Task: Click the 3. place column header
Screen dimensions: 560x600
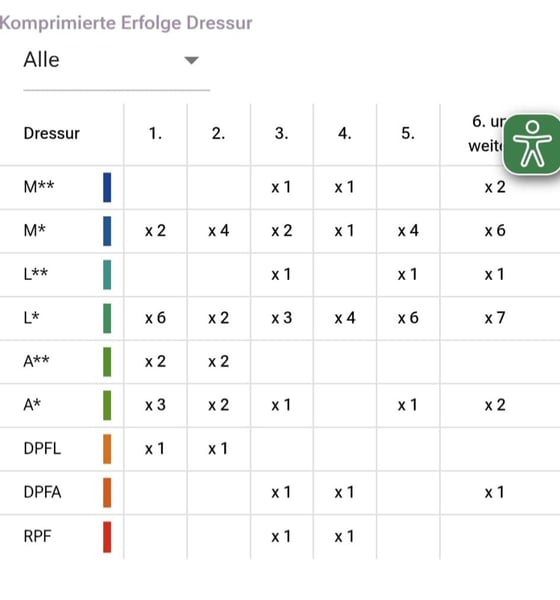Action: (282, 133)
